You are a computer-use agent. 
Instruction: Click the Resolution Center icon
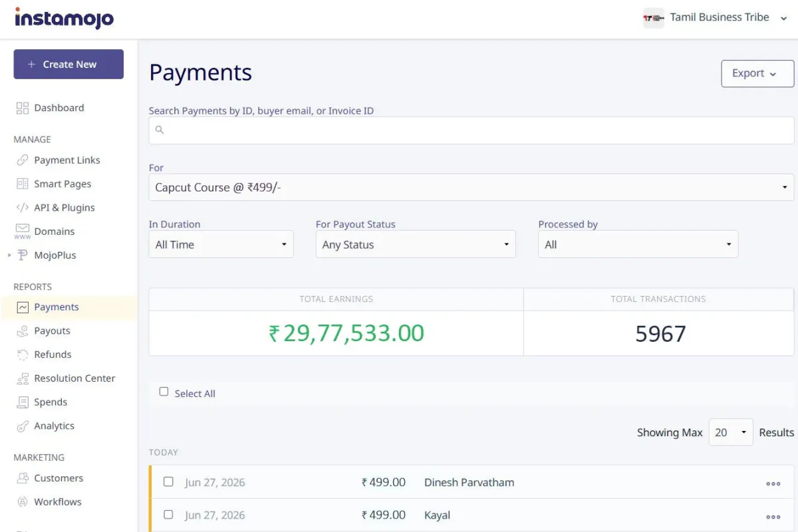(x=23, y=378)
